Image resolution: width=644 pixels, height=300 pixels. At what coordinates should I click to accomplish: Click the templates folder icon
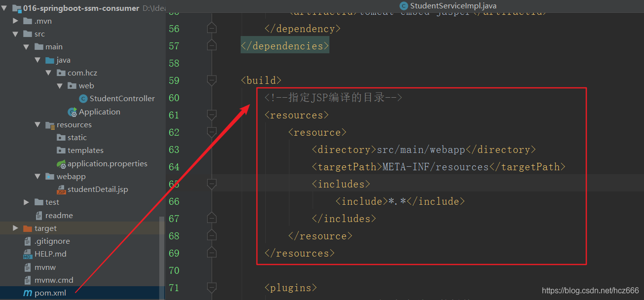[61, 150]
